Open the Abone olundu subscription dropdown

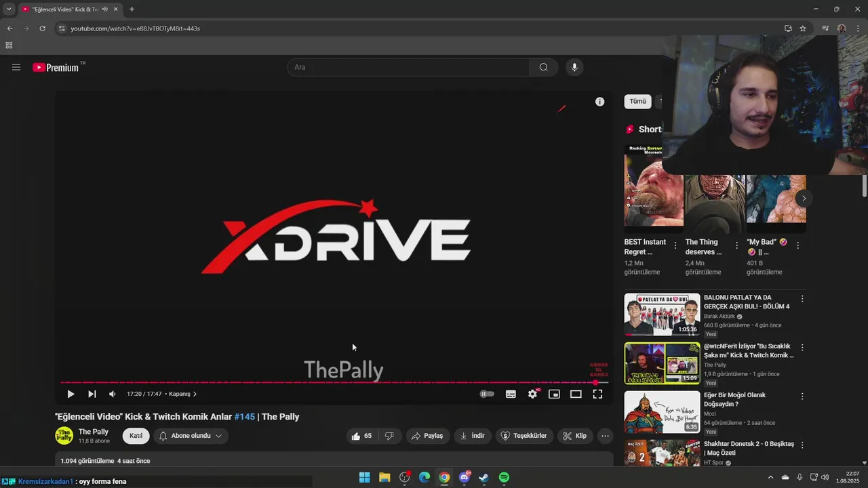(191, 436)
